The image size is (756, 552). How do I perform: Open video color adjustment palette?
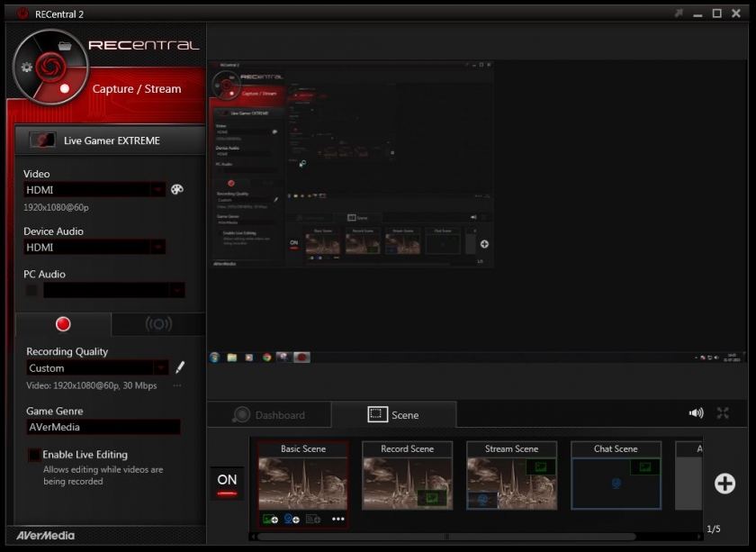tap(177, 189)
